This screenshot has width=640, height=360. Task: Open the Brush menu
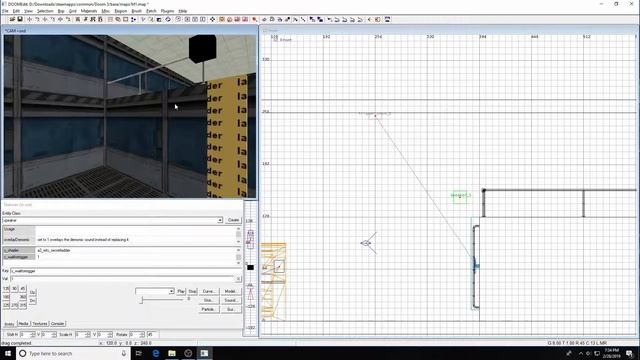pos(136,11)
